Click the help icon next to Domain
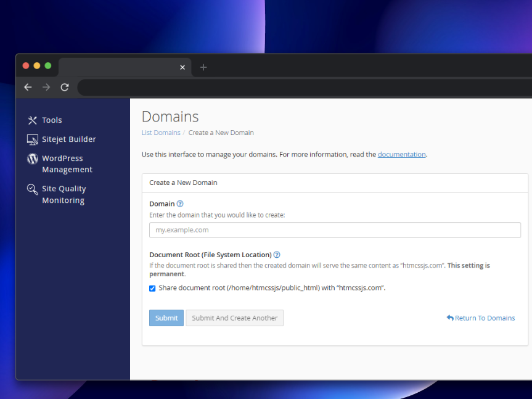The height and width of the screenshot is (399, 532). (180, 204)
